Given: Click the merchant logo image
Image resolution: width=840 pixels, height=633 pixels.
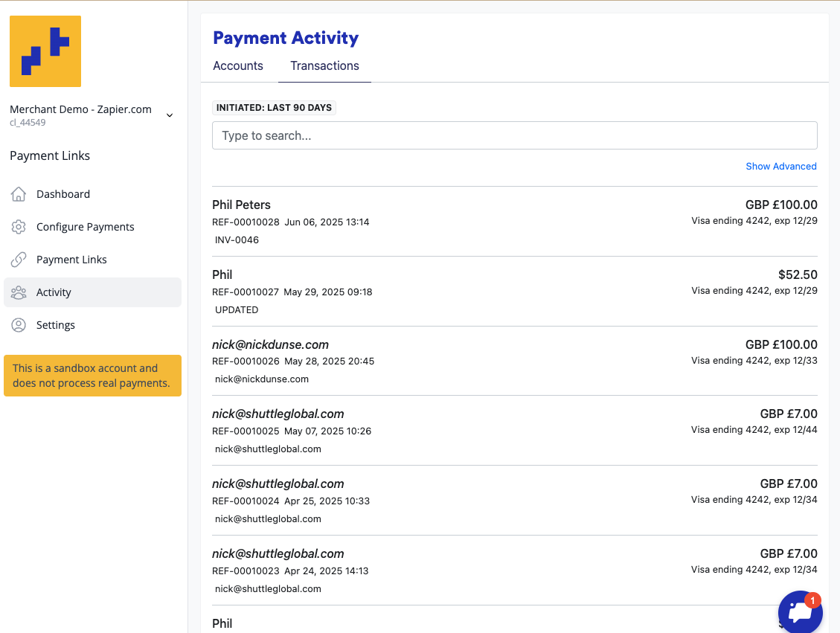Looking at the screenshot, I should click(x=45, y=51).
